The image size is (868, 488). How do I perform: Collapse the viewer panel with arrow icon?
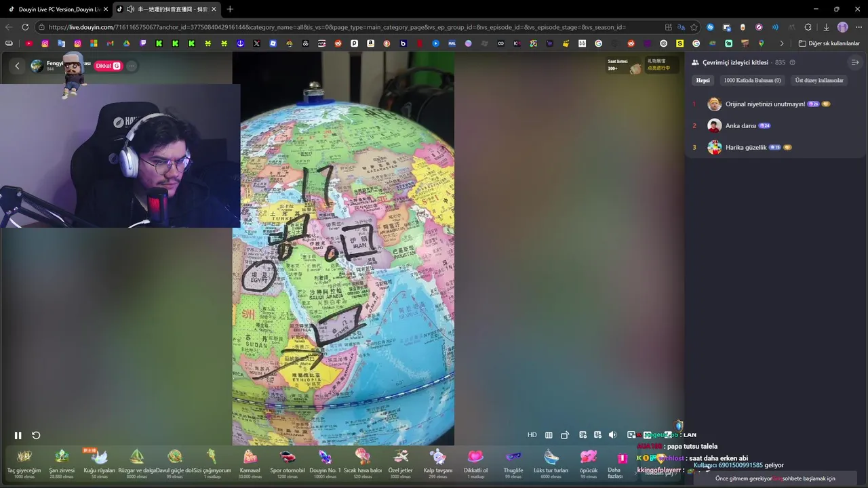tap(855, 62)
